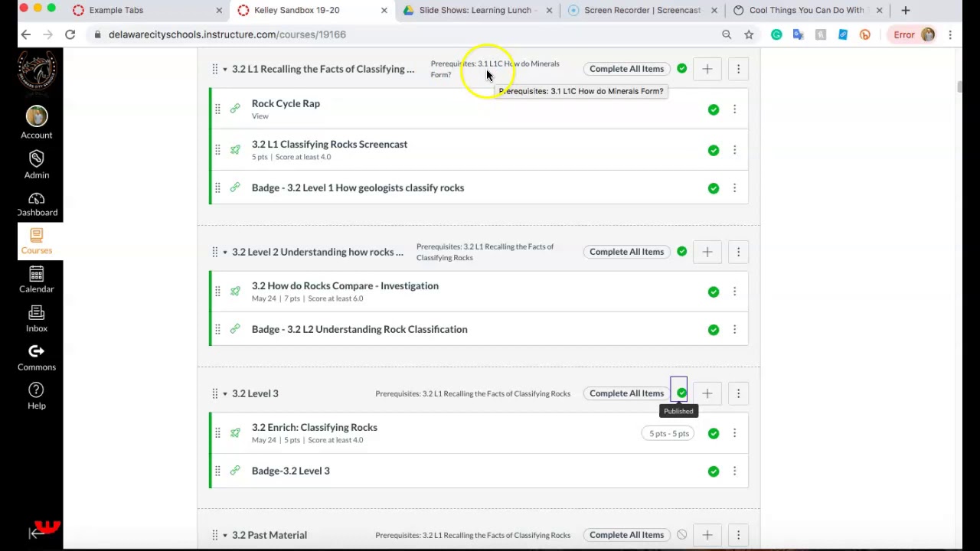Switch to Screen Recorder Screencast tab
The width and height of the screenshot is (980, 551).
642,10
